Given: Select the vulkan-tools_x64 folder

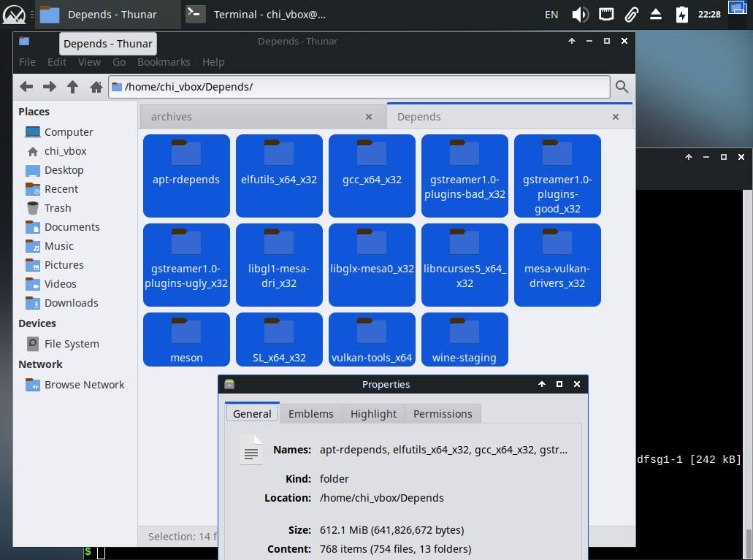Looking at the screenshot, I should [x=372, y=340].
